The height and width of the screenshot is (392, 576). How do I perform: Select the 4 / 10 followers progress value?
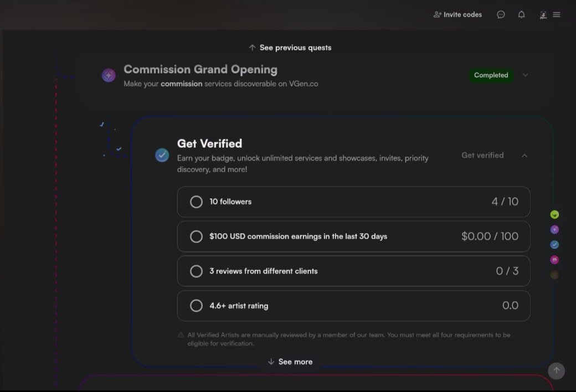tap(505, 202)
